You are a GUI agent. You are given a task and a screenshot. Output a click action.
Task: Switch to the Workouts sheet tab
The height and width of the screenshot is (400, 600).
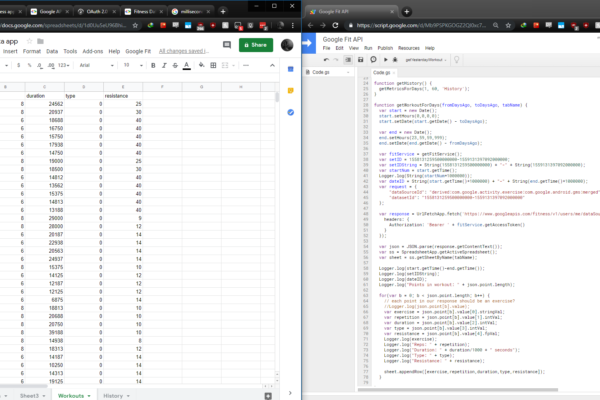pos(71,396)
